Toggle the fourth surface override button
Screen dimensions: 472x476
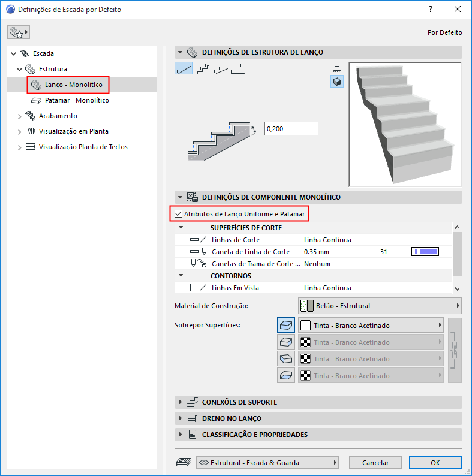click(x=286, y=375)
